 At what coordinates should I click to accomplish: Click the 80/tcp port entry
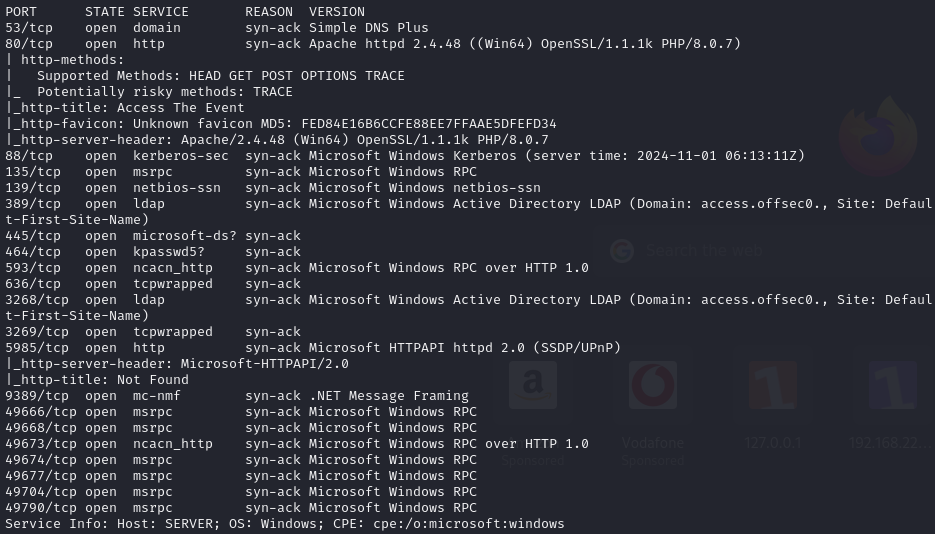29,44
